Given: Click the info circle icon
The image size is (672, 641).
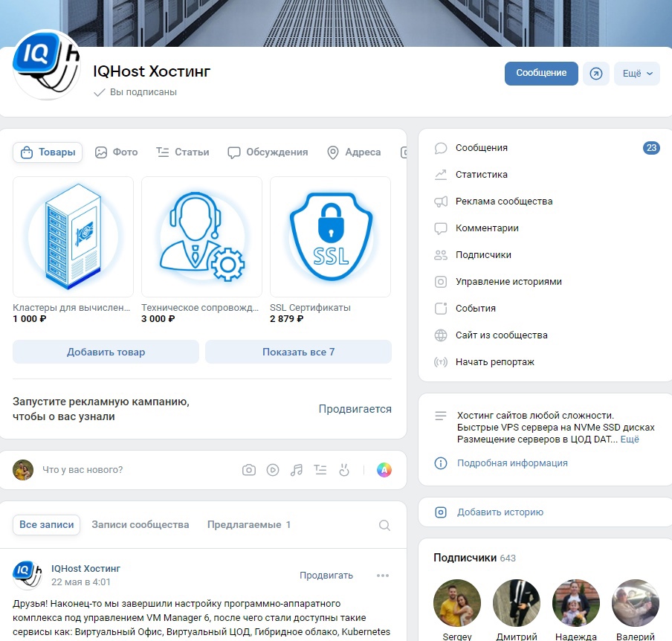Looking at the screenshot, I should (x=441, y=463).
